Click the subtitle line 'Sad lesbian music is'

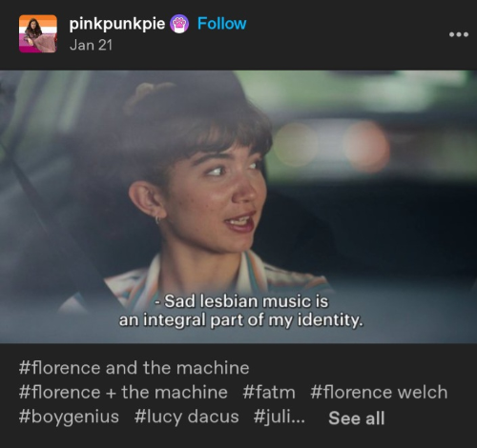241,301
